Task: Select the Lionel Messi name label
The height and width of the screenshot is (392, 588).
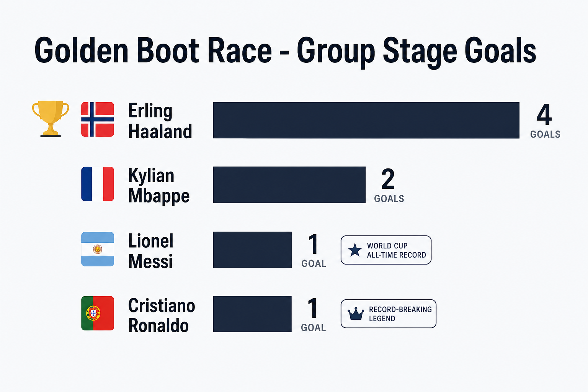Action: tap(151, 251)
